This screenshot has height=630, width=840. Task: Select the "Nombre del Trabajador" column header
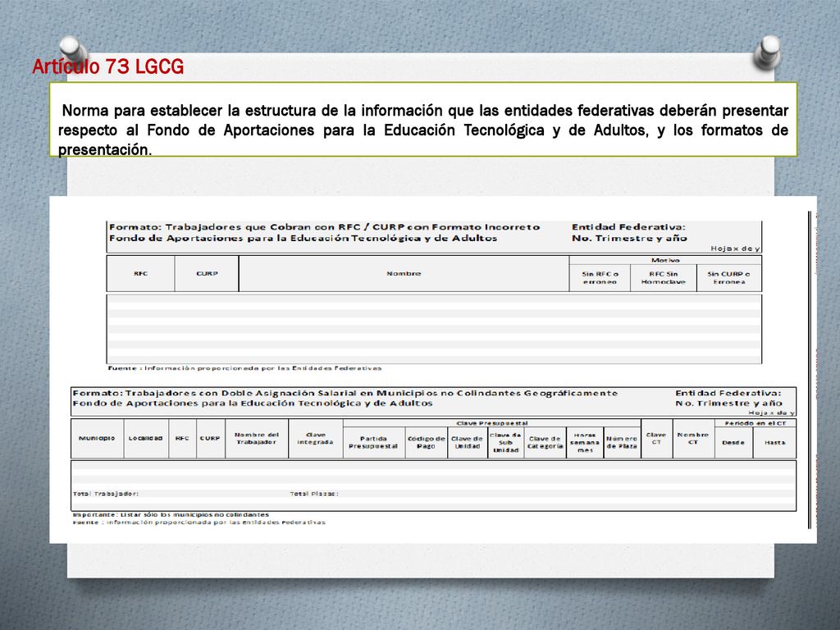[257, 438]
